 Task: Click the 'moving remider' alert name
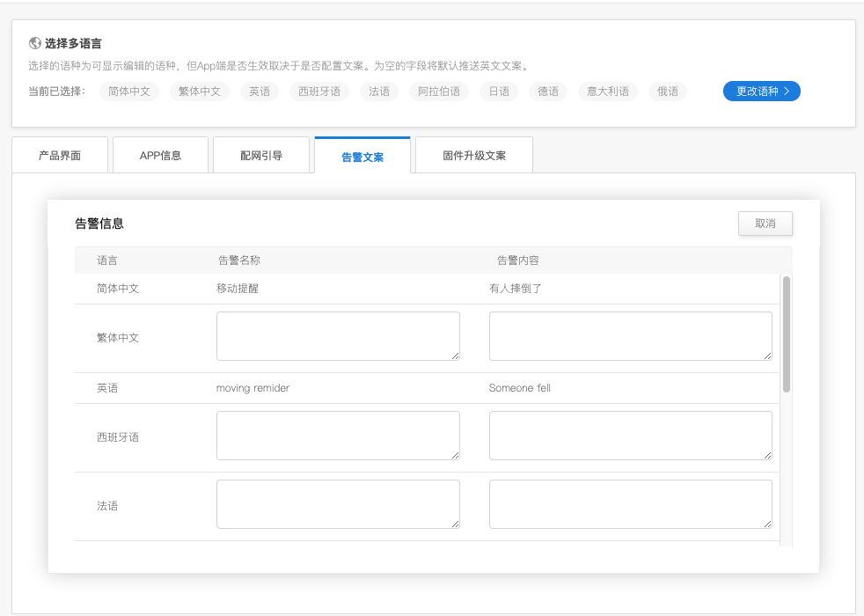(253, 388)
